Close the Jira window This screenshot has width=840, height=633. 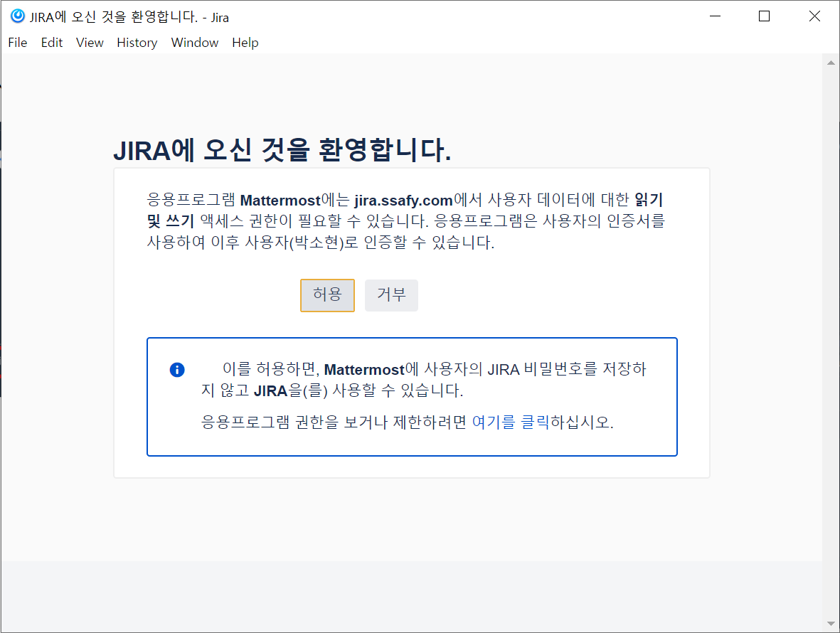pyautogui.click(x=814, y=16)
